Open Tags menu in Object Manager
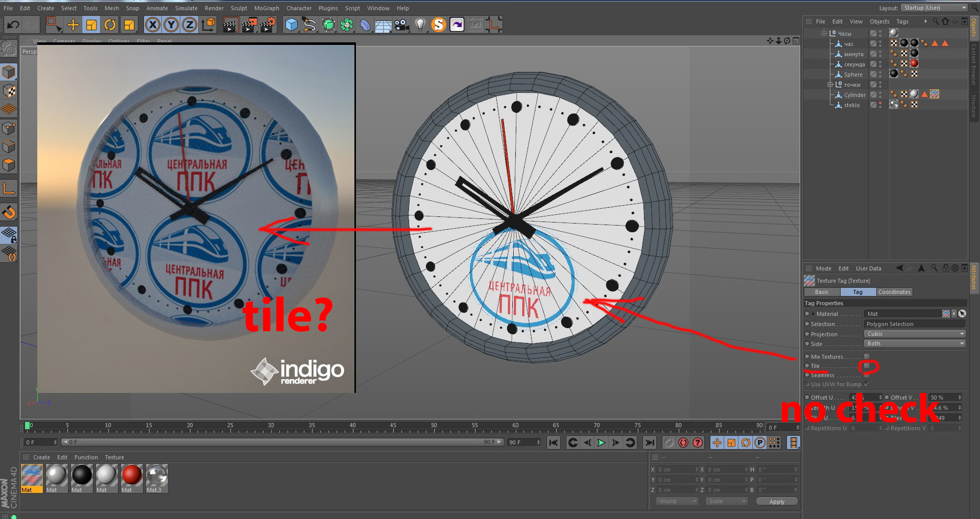The width and height of the screenshot is (980, 519). [x=902, y=21]
